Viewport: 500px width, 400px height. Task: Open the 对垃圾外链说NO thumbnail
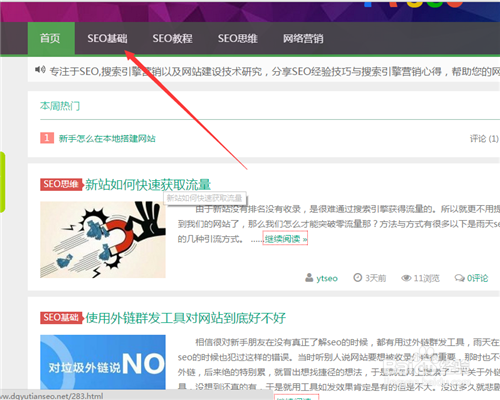pos(103,362)
